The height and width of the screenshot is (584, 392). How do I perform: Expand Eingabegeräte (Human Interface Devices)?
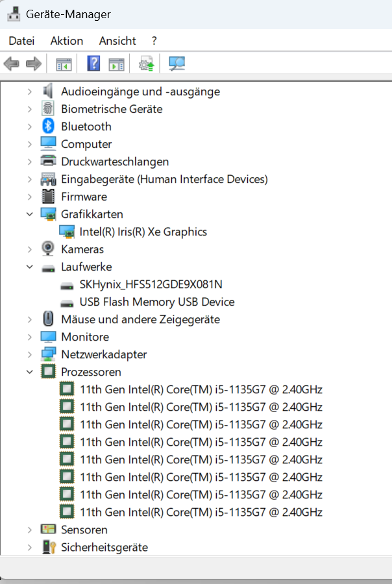tap(30, 179)
